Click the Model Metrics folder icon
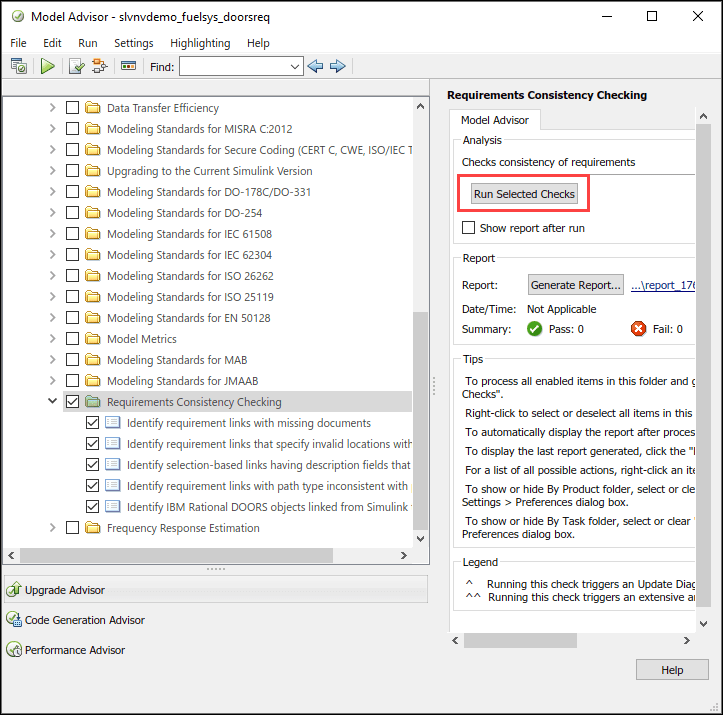This screenshot has height=715, width=723. click(x=93, y=339)
